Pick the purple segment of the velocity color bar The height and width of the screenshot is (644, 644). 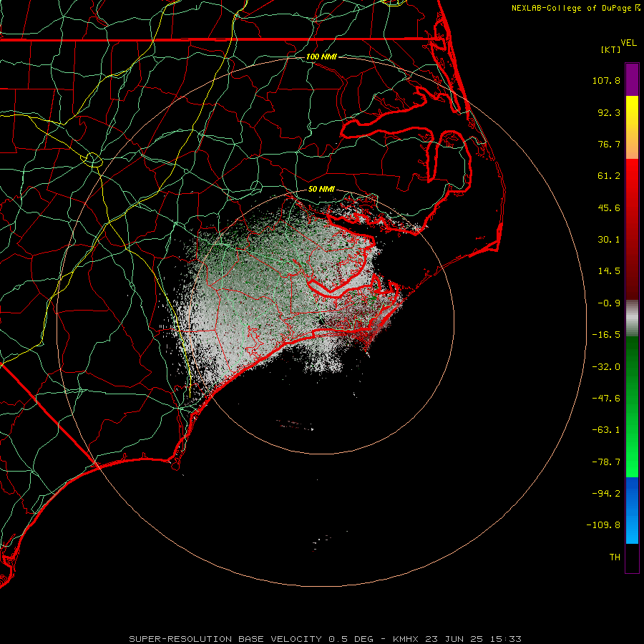point(632,79)
